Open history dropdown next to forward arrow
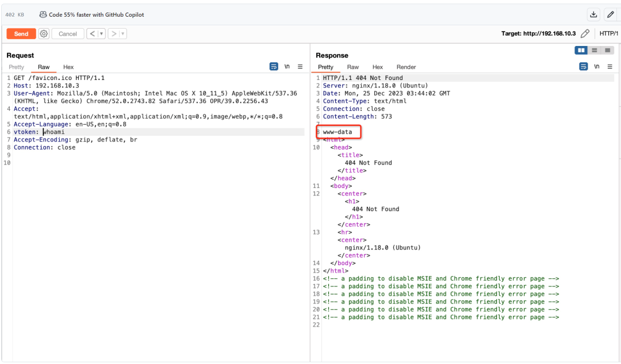This screenshot has width=621, height=364. pos(123,34)
